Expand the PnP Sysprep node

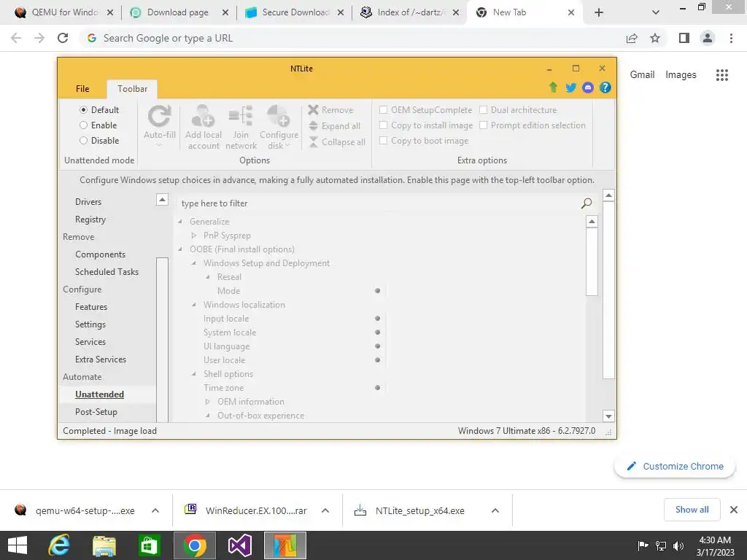click(194, 236)
